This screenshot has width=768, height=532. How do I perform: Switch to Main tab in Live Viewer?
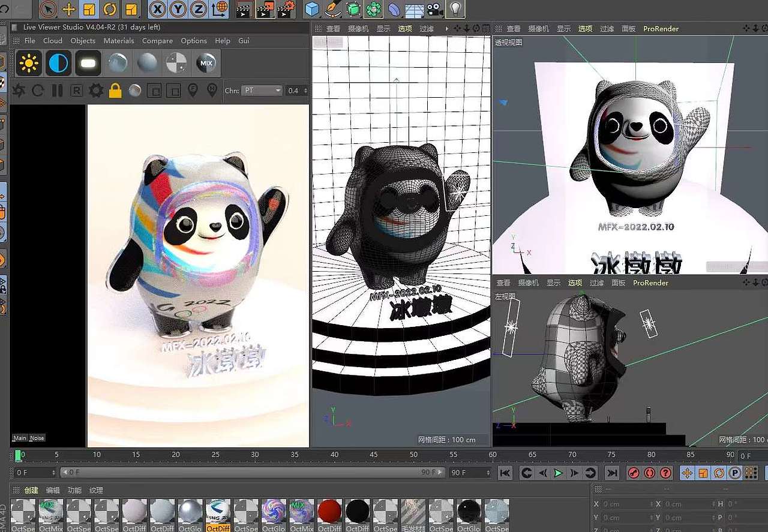click(x=20, y=438)
